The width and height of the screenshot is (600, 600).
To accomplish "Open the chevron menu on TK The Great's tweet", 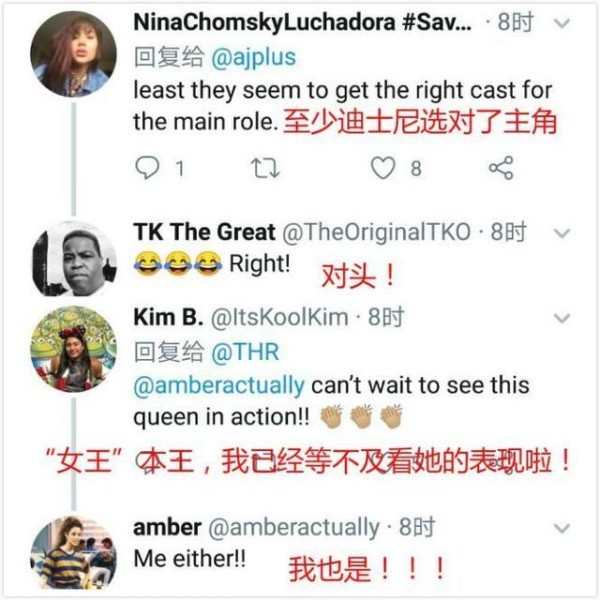I will tap(561, 233).
